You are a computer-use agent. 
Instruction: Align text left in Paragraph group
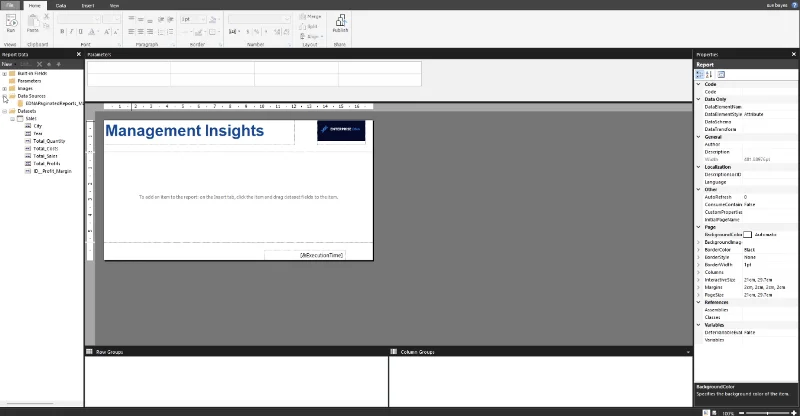click(x=131, y=32)
